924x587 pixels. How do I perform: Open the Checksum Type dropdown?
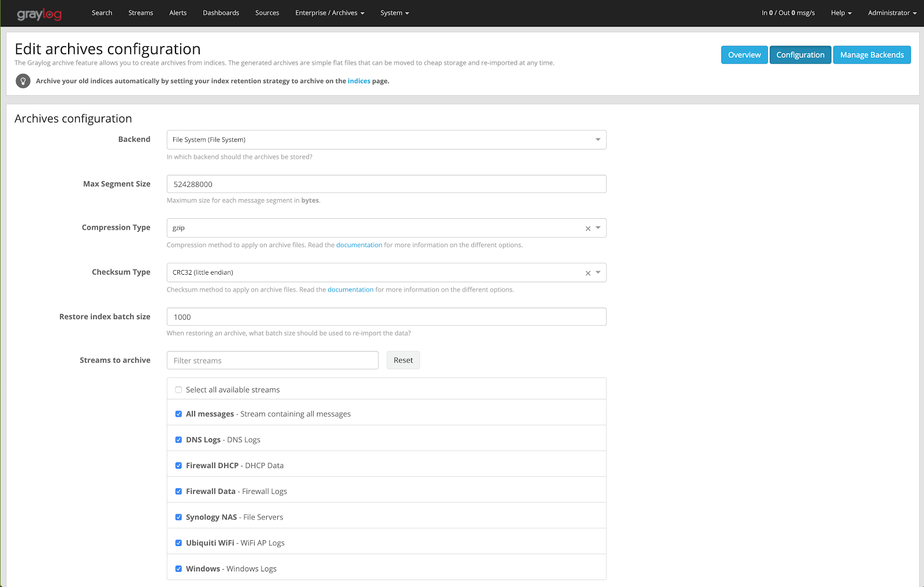598,272
